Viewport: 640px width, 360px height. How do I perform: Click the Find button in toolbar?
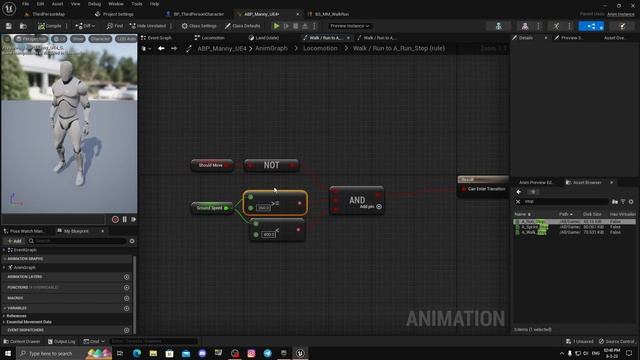coord(115,26)
